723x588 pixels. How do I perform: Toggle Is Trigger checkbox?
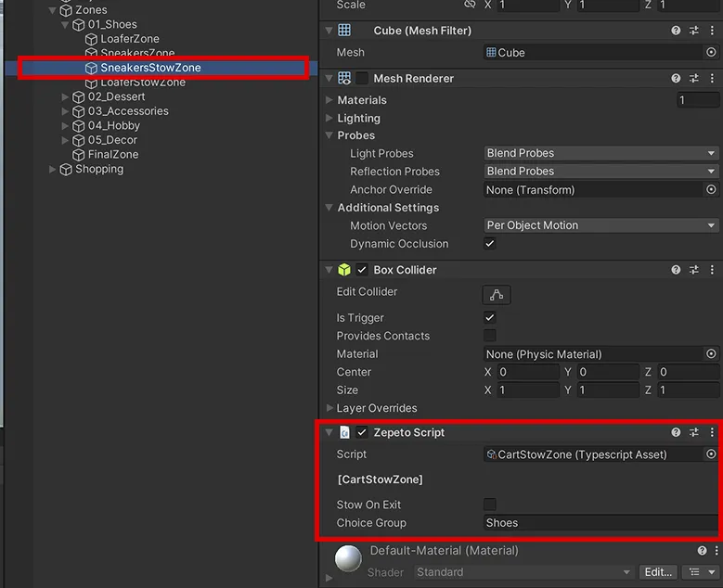click(x=490, y=317)
